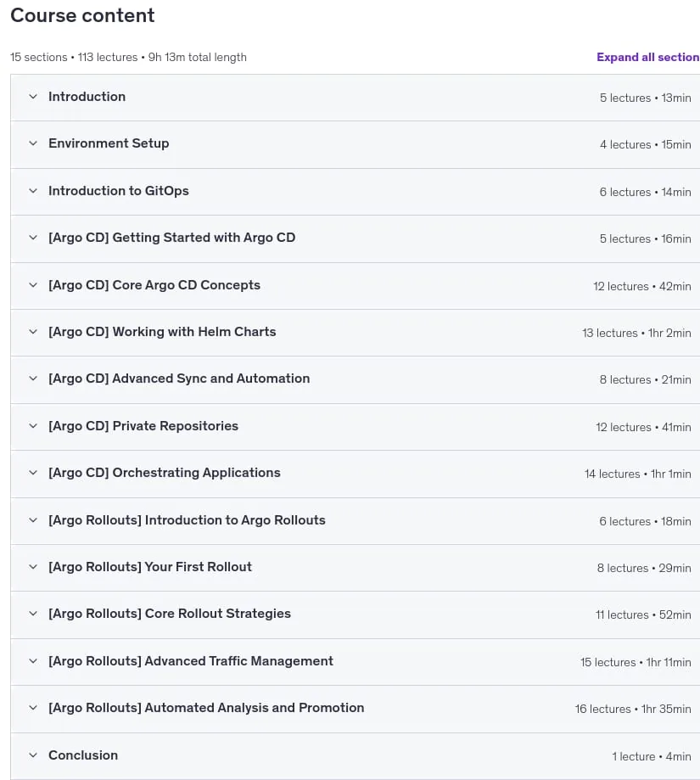Expand Introduction to Argo Rollouts chevron
Screen dimensions: 700x780
pyautogui.click(x=33, y=520)
